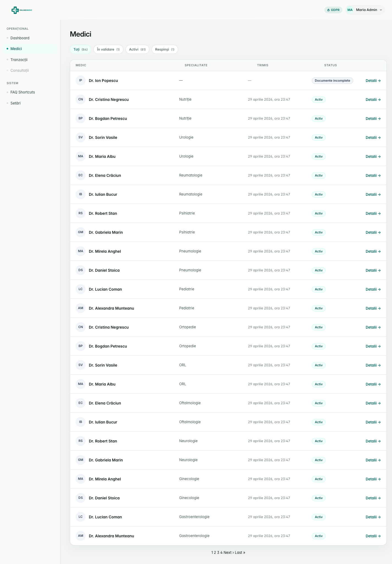Click the OnlineMedic logo
The width and height of the screenshot is (392, 564).
point(22,10)
